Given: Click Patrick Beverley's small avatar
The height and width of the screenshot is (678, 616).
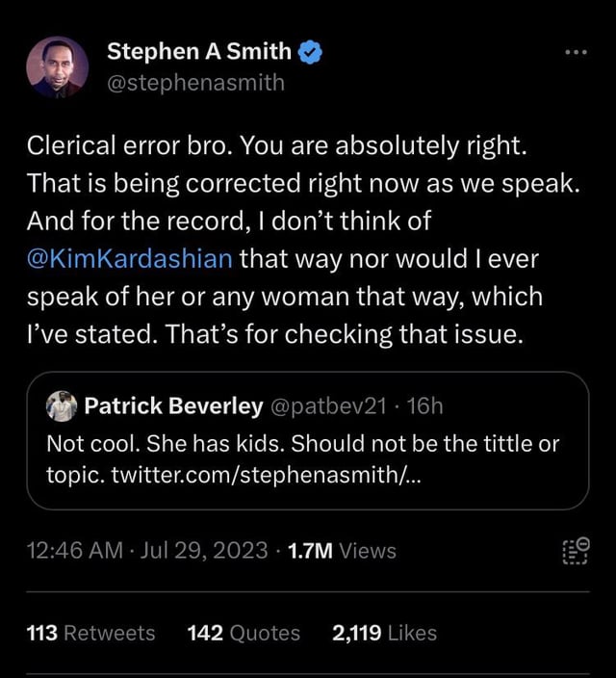Looking at the screenshot, I should point(61,406).
